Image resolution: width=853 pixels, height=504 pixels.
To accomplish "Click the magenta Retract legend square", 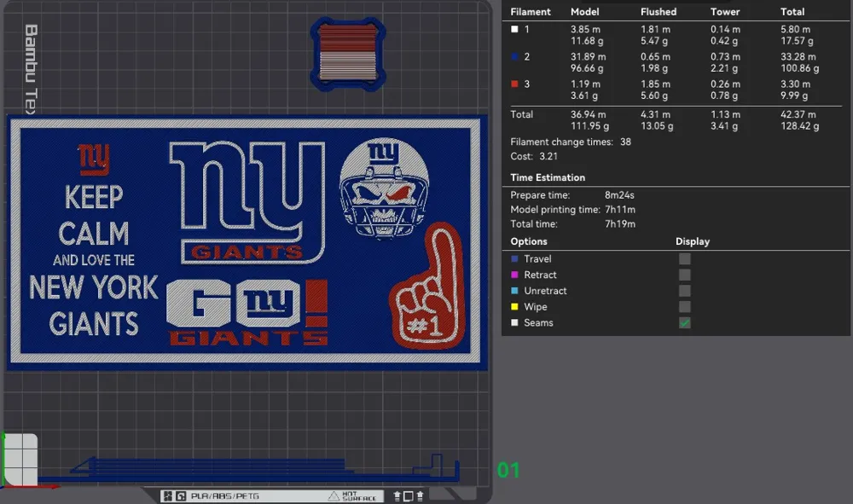I will click(x=514, y=275).
